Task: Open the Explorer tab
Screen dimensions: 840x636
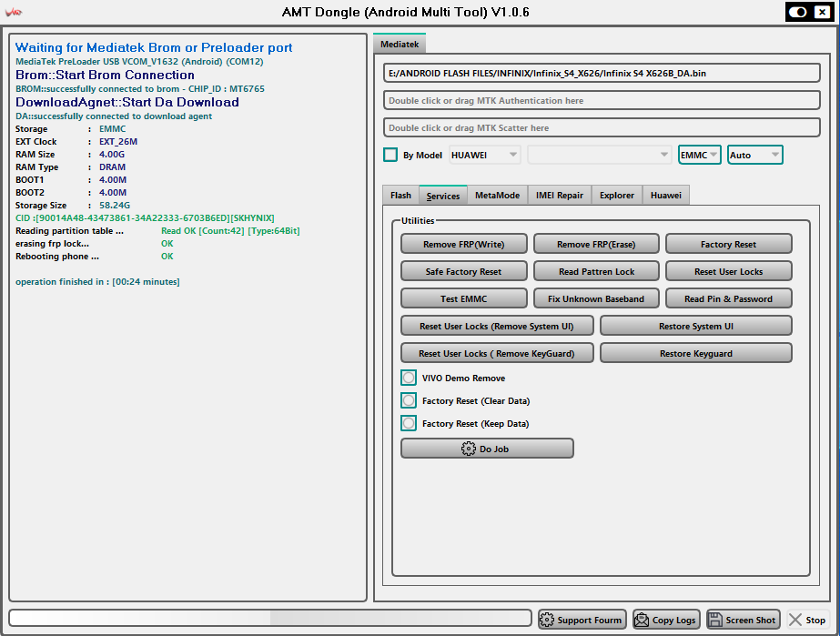Action: point(617,195)
